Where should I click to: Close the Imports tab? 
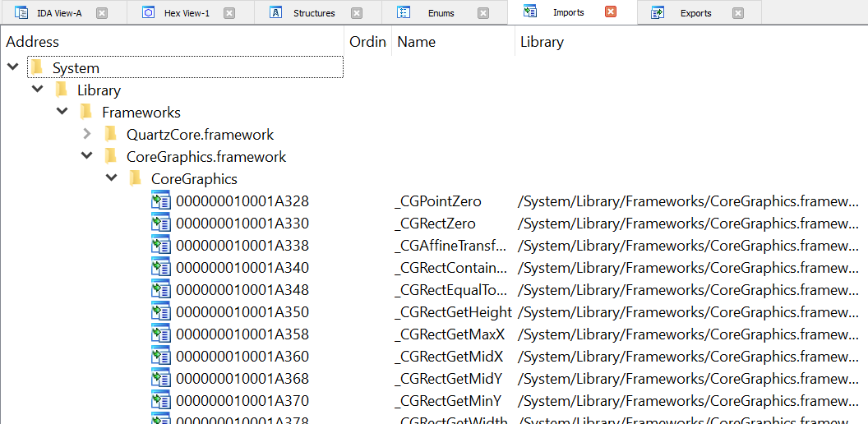point(611,12)
